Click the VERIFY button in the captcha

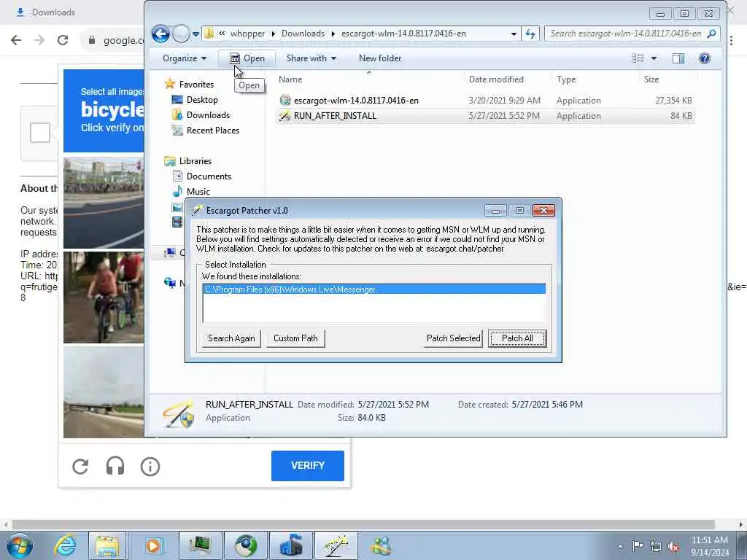[x=308, y=466]
